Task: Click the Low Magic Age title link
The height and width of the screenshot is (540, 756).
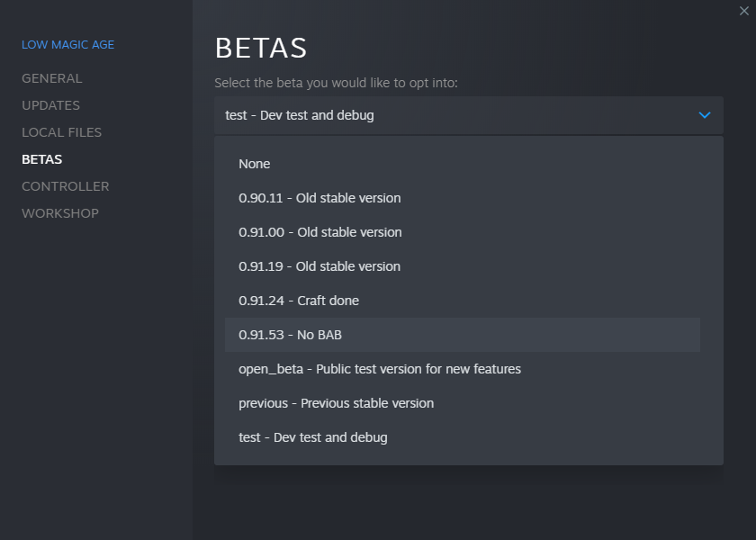Action: coord(68,45)
